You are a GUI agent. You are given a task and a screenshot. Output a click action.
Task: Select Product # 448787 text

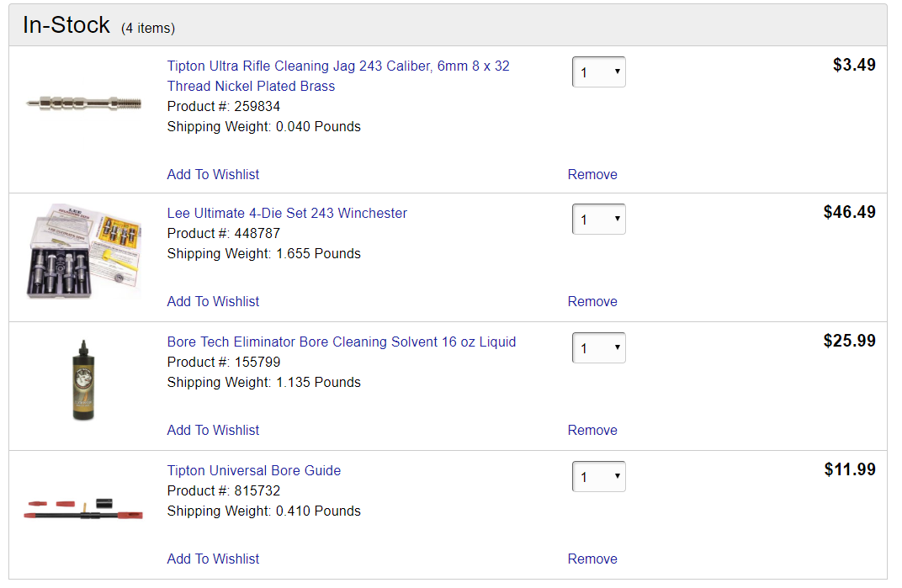click(x=224, y=234)
